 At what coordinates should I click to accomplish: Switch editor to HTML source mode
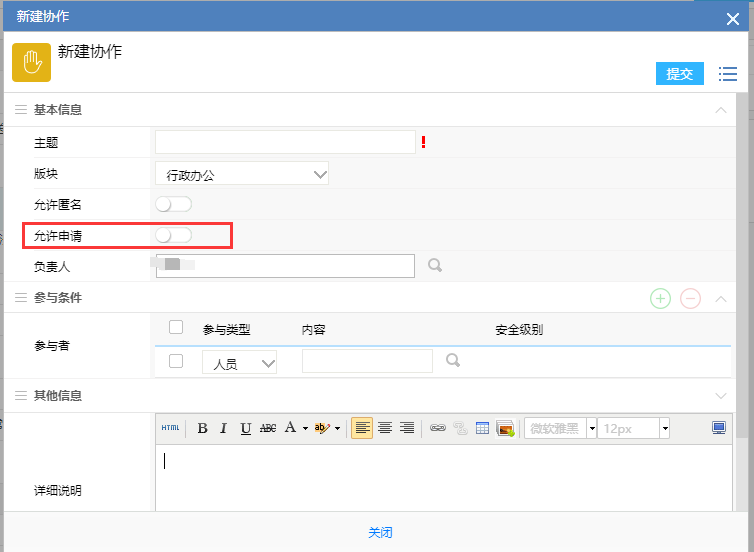click(170, 428)
